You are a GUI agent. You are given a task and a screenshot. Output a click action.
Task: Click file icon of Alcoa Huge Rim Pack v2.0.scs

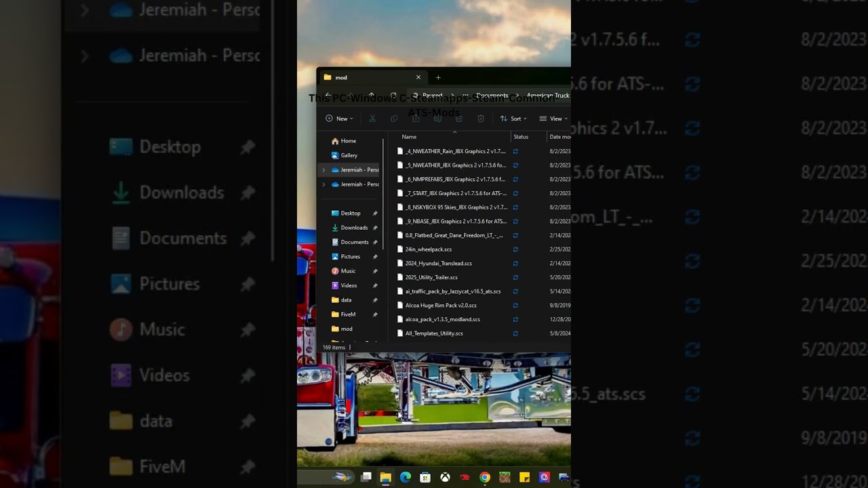coord(400,305)
